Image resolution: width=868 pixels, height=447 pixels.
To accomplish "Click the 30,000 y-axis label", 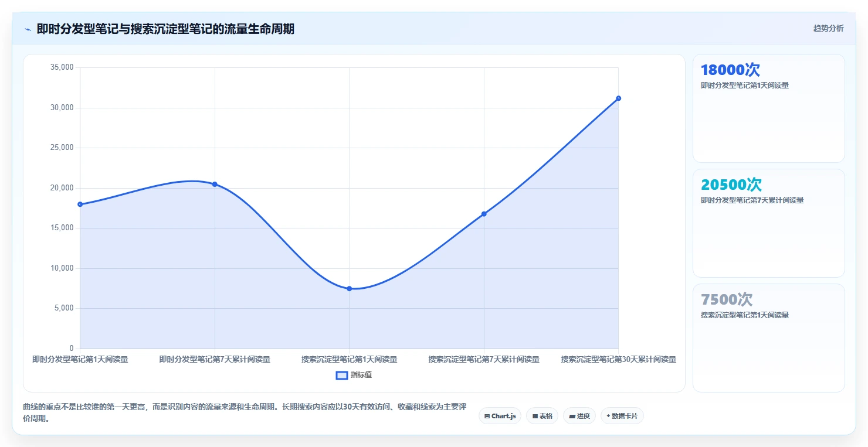I will tap(62, 108).
